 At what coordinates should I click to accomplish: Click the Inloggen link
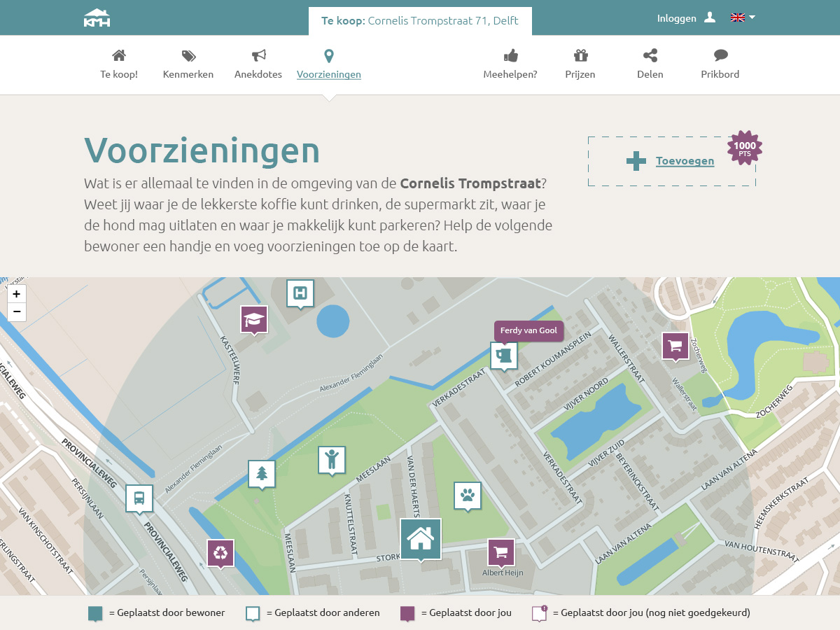(677, 18)
